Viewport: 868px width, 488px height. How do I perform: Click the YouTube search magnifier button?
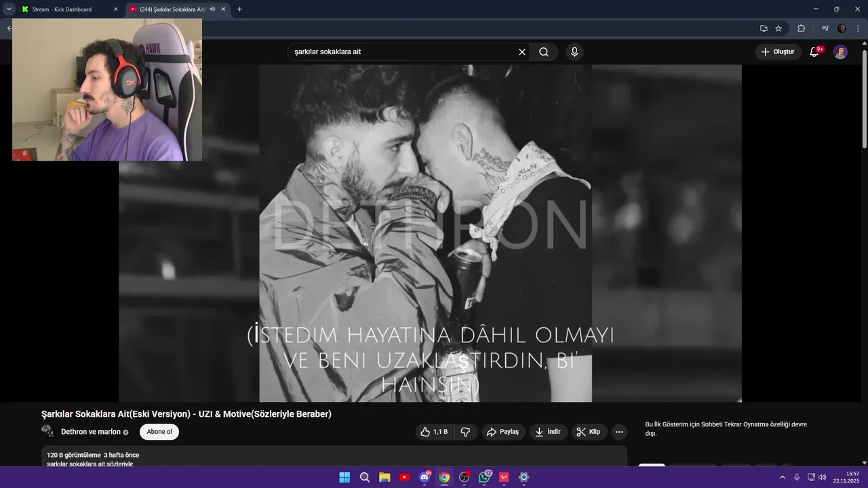[544, 52]
